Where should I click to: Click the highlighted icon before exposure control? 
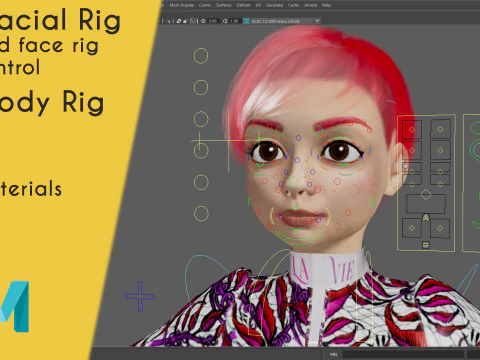tap(193, 21)
